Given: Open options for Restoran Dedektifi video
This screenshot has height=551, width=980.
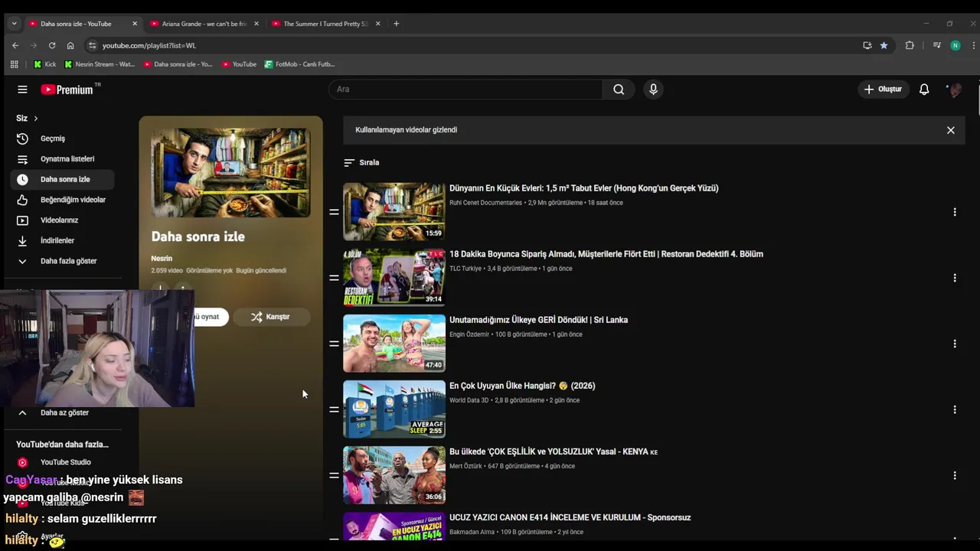Looking at the screenshot, I should [x=955, y=278].
